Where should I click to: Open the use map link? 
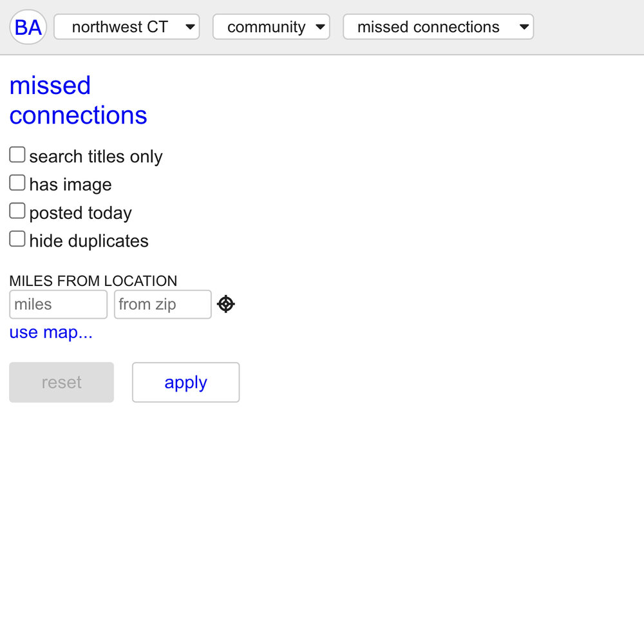click(x=51, y=332)
